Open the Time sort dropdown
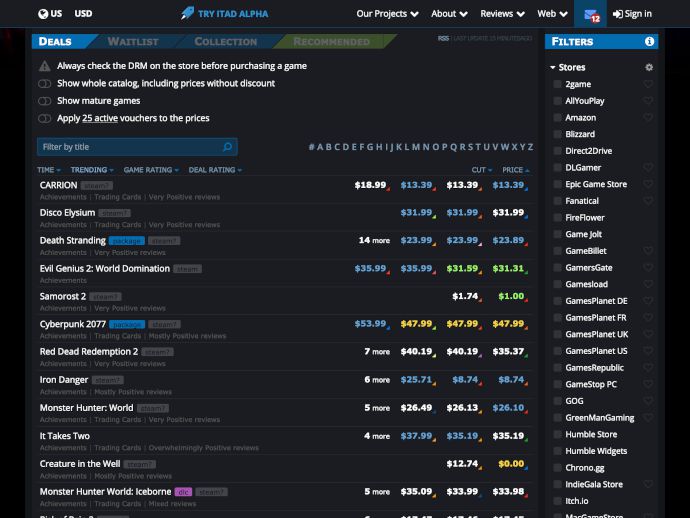This screenshot has height=518, width=690. pyautogui.click(x=48, y=170)
